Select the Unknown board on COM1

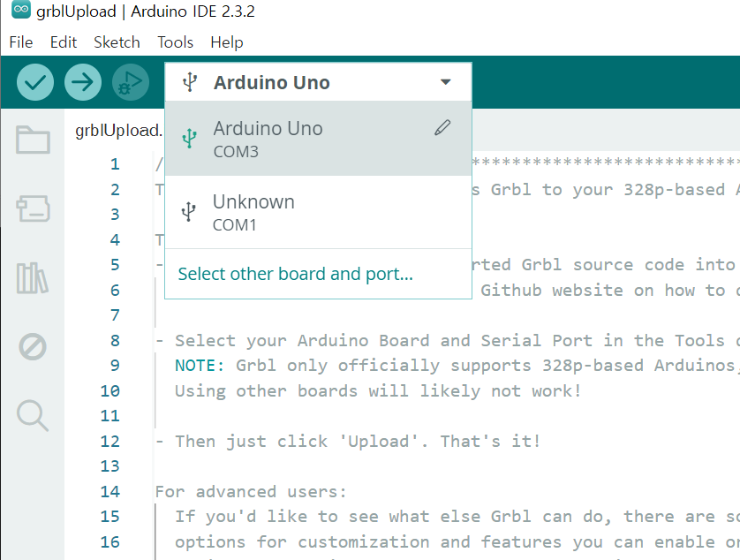click(319, 212)
